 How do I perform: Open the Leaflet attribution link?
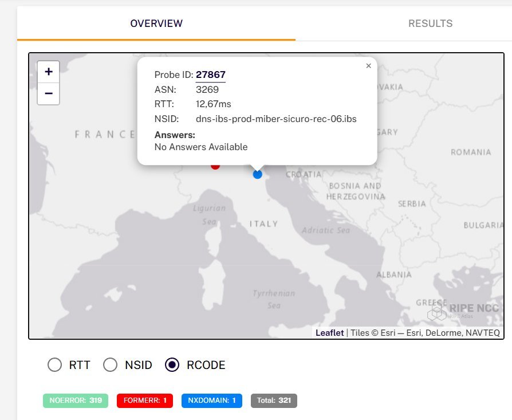(x=329, y=333)
